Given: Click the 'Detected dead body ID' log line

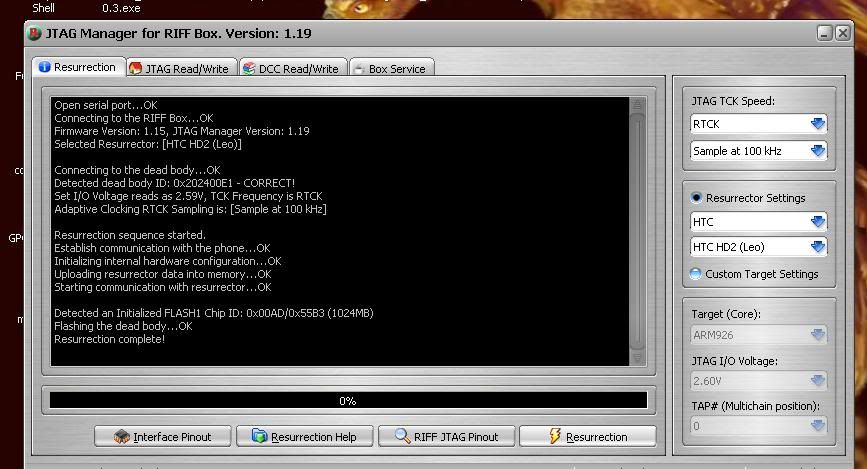Looking at the screenshot, I should point(174,183).
